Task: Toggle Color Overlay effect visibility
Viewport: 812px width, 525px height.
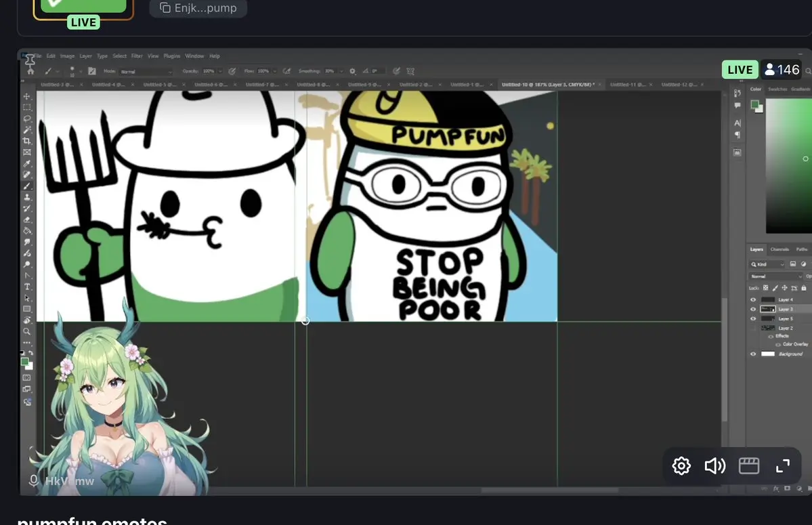Action: click(778, 344)
